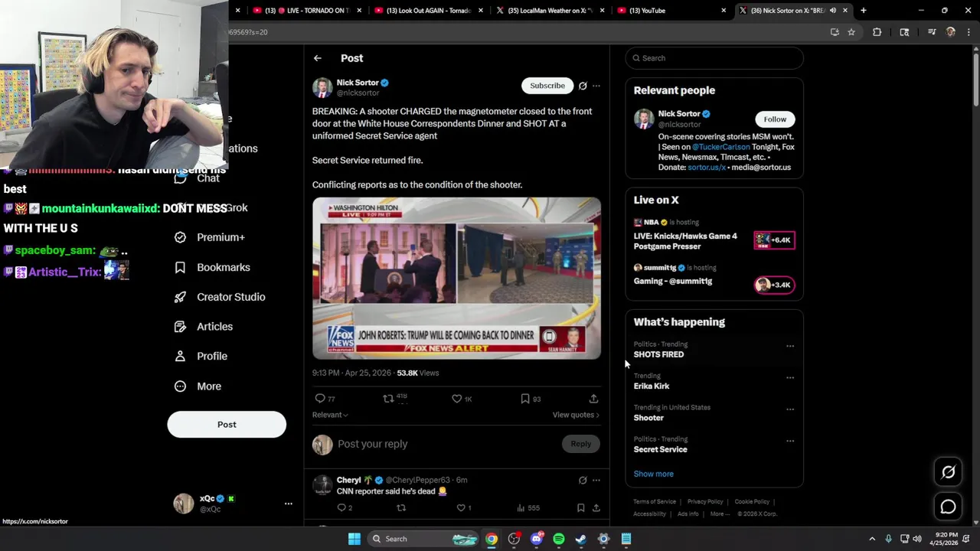
Task: Click the share icon on Nick Sortor's post
Action: pos(593,399)
